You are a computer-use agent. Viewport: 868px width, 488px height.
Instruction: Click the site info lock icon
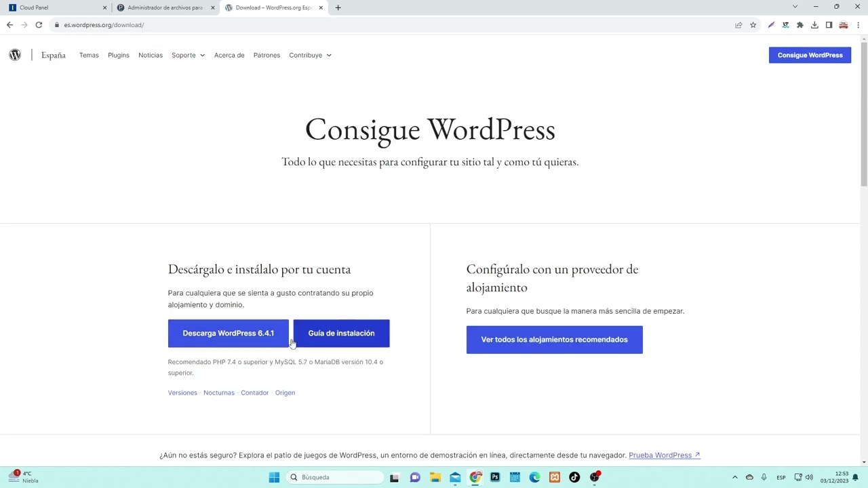57,25
